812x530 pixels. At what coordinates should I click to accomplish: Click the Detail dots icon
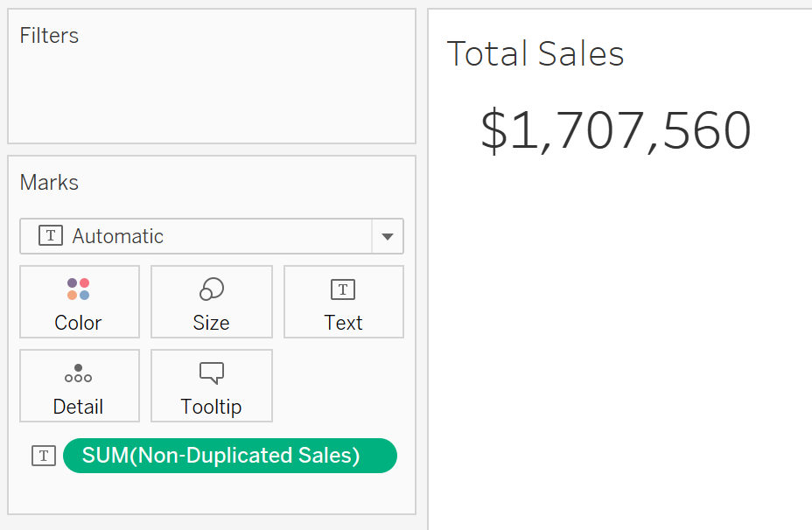click(x=78, y=373)
